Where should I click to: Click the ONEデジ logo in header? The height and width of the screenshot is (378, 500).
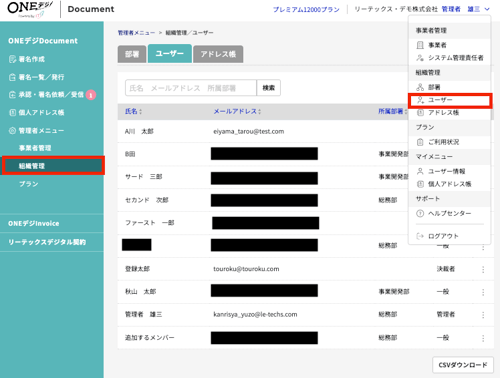[x=30, y=9]
